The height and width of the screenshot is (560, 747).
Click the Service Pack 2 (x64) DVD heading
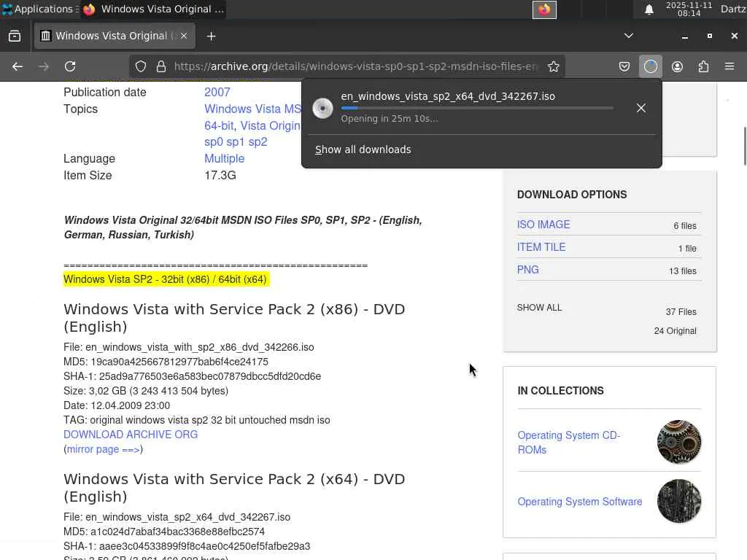tap(234, 488)
